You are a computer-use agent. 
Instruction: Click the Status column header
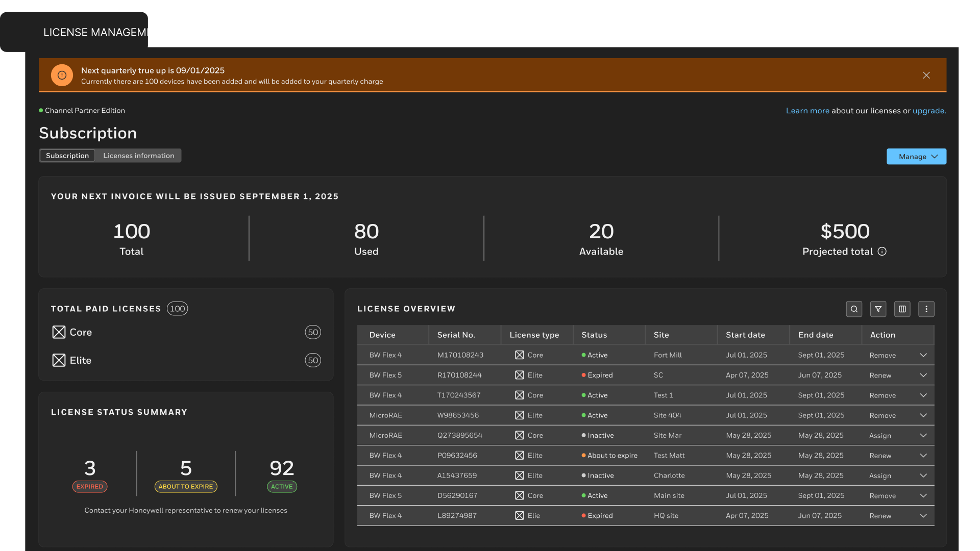click(594, 335)
